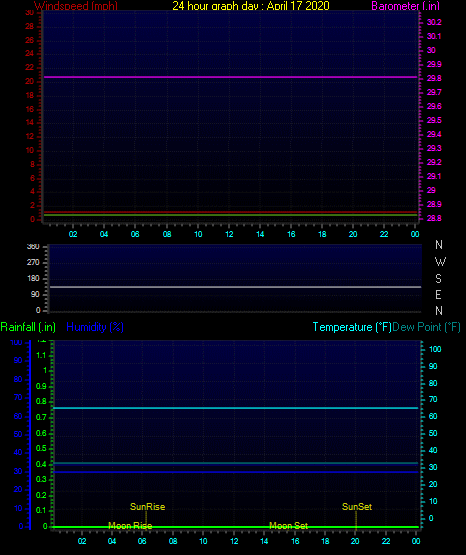Click the dark teal dew point line
Image resolution: width=466 pixels, height=555 pixels.
click(x=235, y=463)
